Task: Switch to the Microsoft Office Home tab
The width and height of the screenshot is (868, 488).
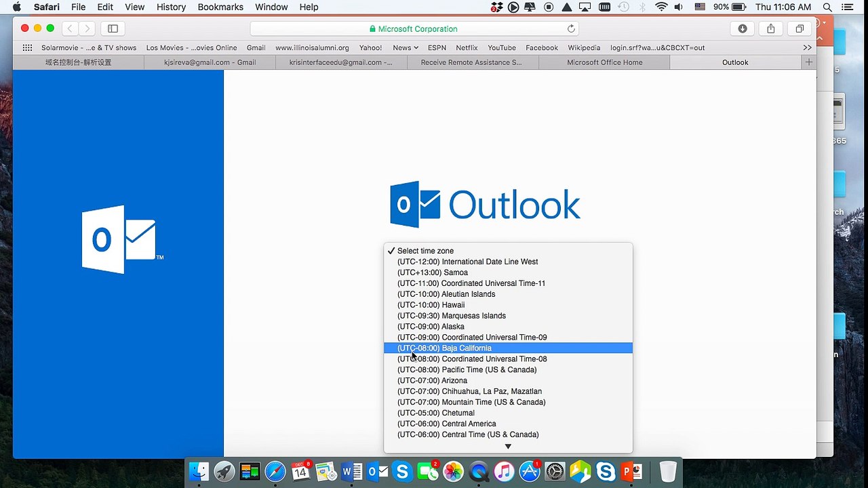Action: tap(604, 62)
